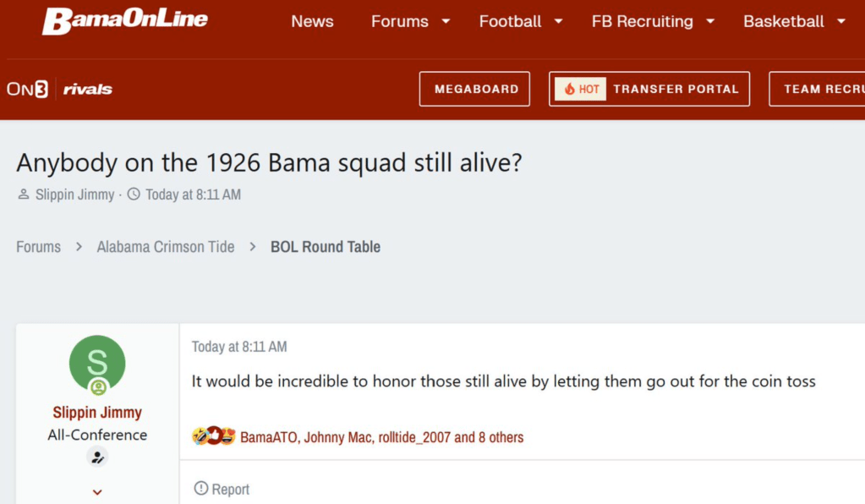Click the thread starter badge under All-Conference
Viewport: 865px width, 504px height.
(97, 457)
